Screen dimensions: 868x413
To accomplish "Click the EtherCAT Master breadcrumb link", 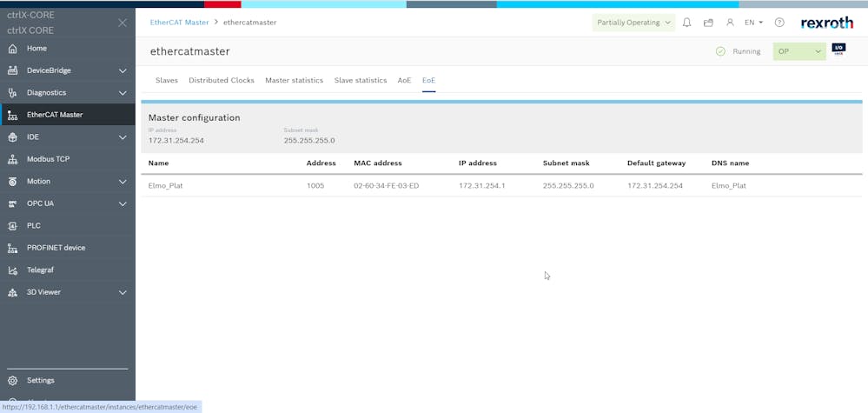I will 179,23.
